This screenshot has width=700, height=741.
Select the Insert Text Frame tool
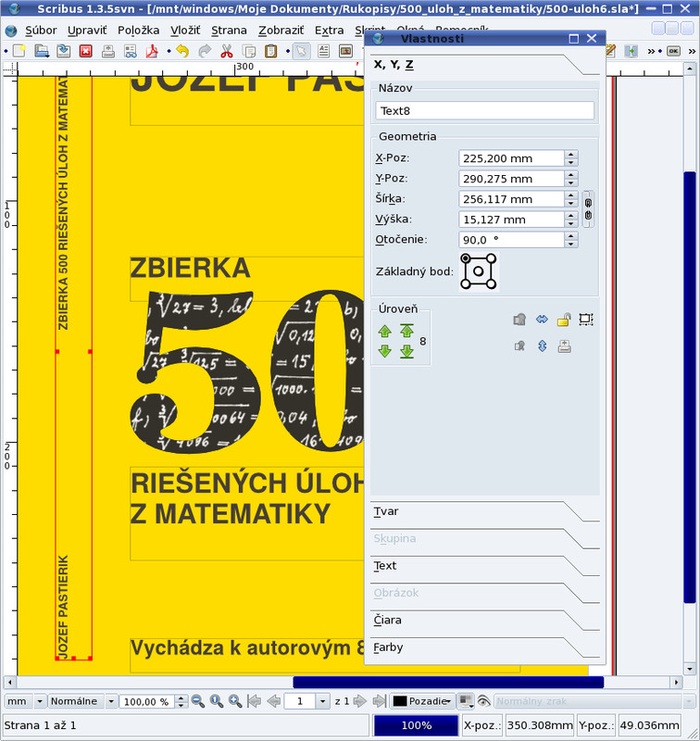click(324, 51)
